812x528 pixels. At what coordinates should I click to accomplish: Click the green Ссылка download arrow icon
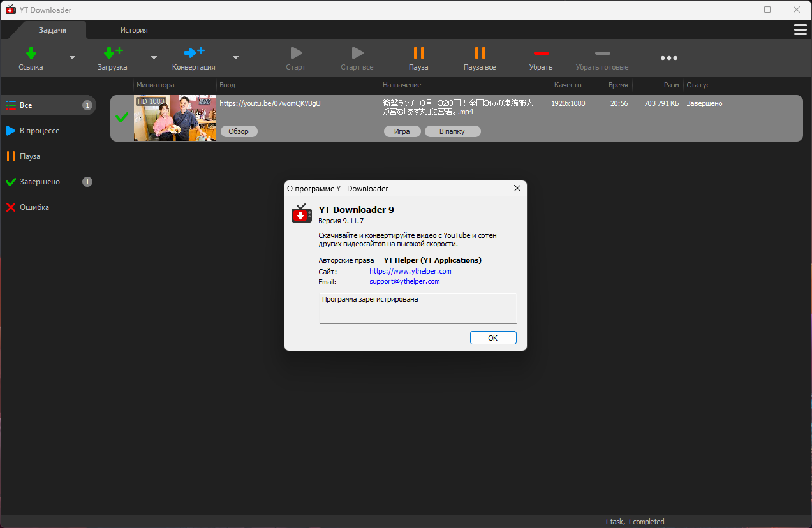pos(31,53)
